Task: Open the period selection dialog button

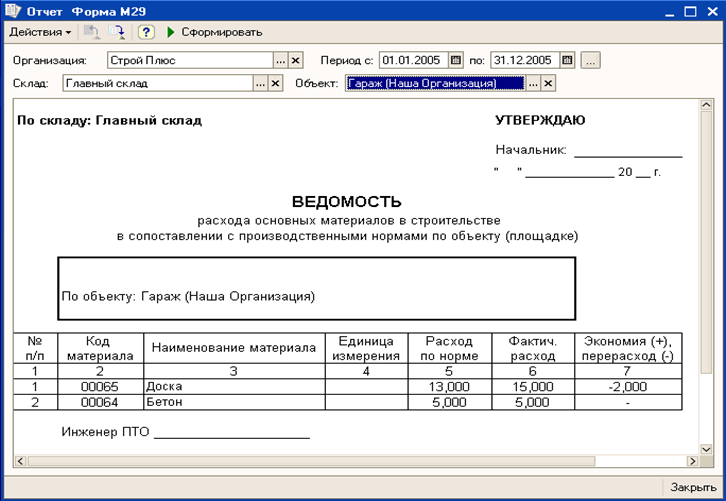Action: pyautogui.click(x=590, y=60)
